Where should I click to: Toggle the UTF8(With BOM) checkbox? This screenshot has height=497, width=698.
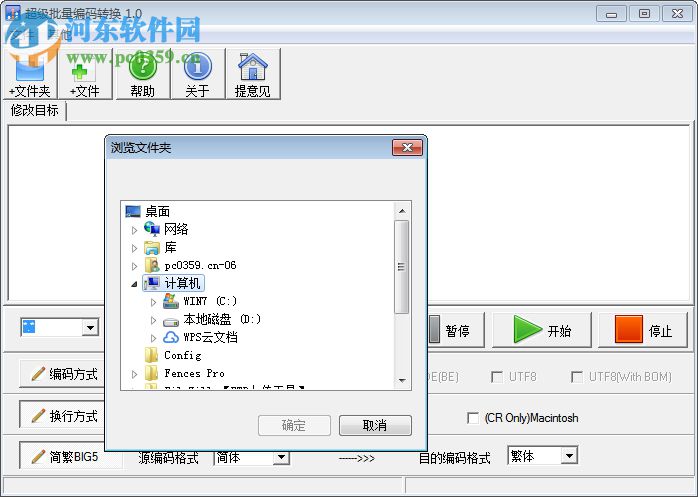pyautogui.click(x=577, y=377)
